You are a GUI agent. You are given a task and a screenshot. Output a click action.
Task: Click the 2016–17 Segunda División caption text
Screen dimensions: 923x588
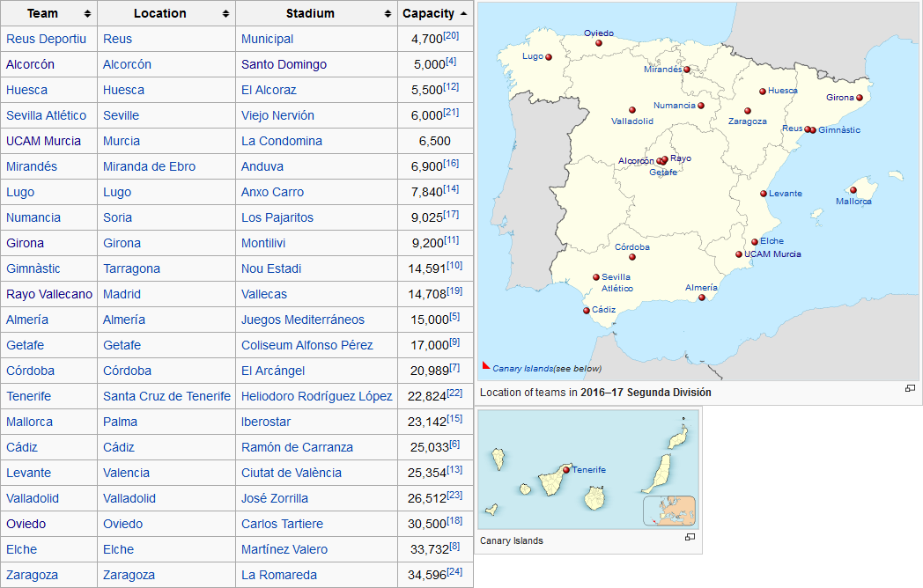tap(646, 393)
